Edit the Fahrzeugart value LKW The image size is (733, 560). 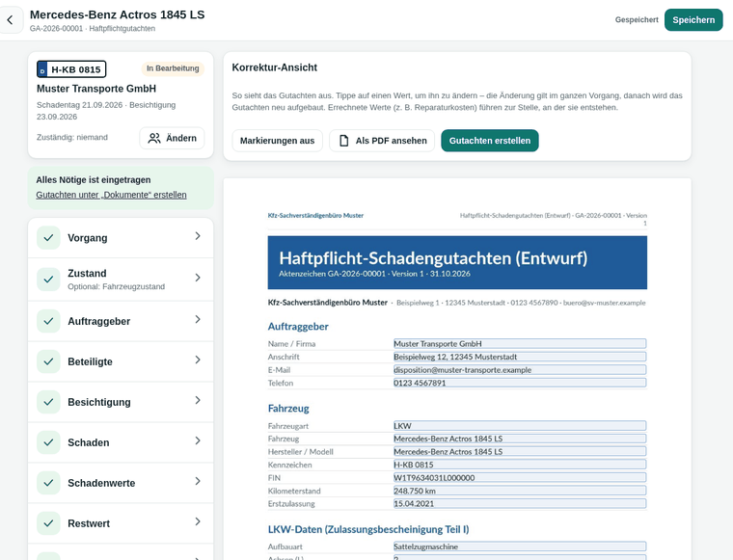(x=520, y=426)
